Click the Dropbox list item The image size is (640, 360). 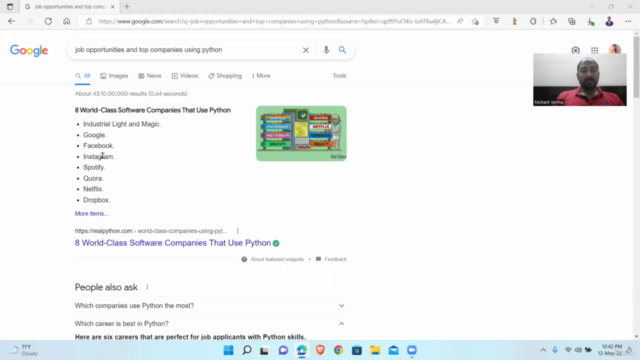click(x=97, y=200)
